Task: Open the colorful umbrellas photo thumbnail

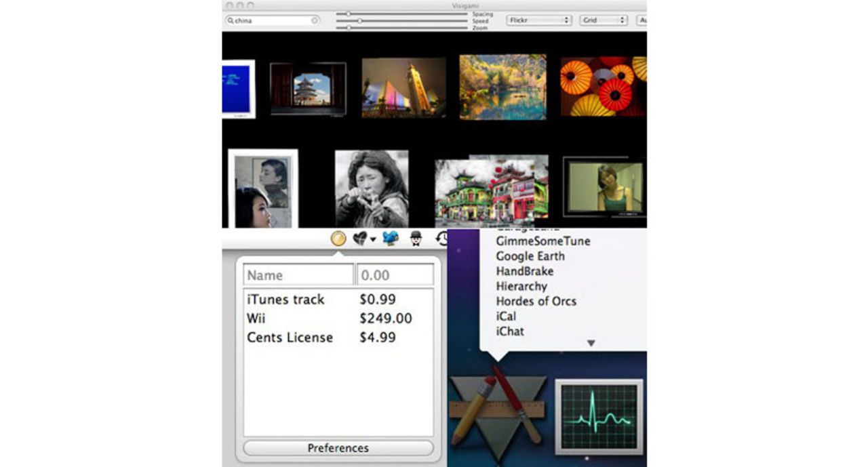Action: pos(603,87)
